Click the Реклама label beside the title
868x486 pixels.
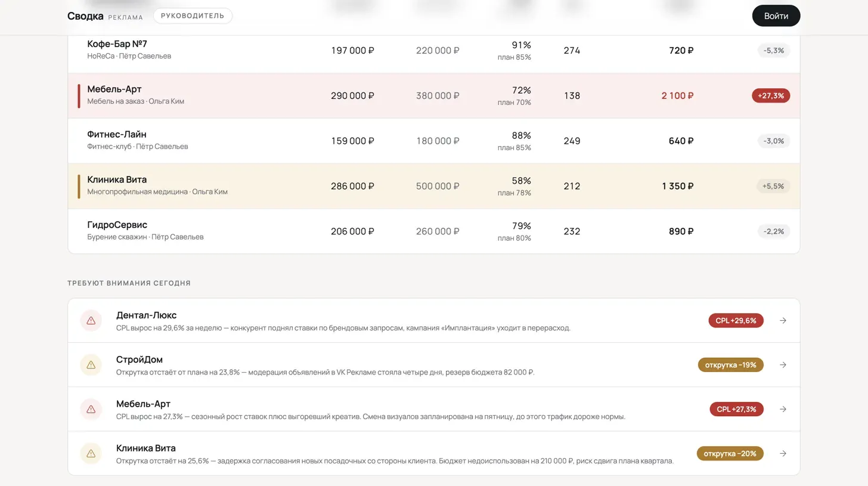125,17
